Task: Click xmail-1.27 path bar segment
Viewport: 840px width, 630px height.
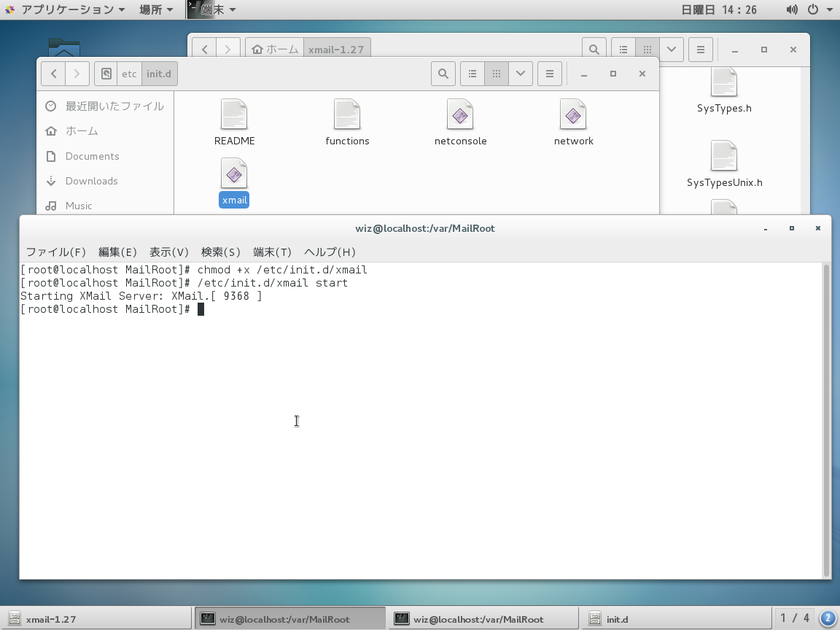Action: point(336,50)
